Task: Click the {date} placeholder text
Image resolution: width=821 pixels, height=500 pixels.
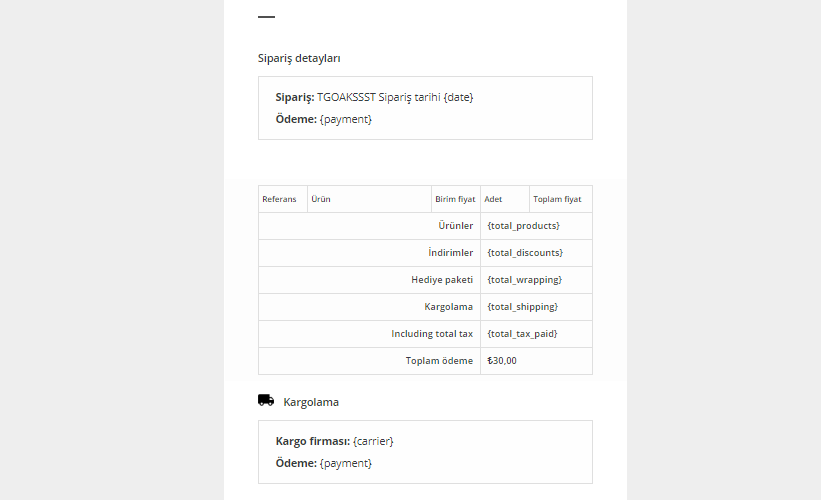Action: [458, 97]
